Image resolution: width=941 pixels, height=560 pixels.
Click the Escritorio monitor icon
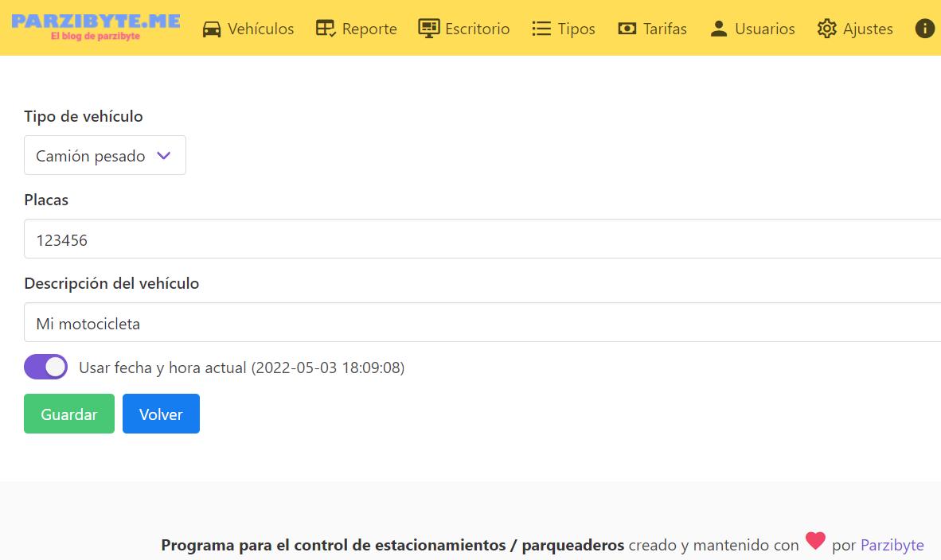pyautogui.click(x=429, y=29)
